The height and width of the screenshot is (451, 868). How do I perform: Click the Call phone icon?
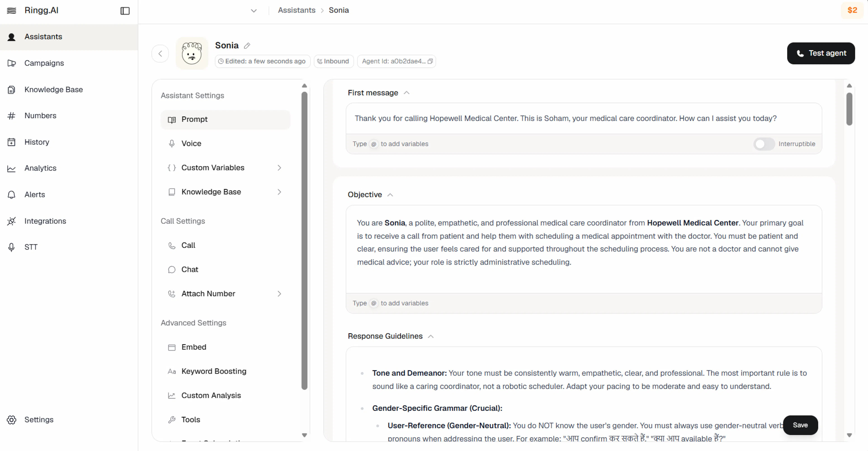pos(172,246)
